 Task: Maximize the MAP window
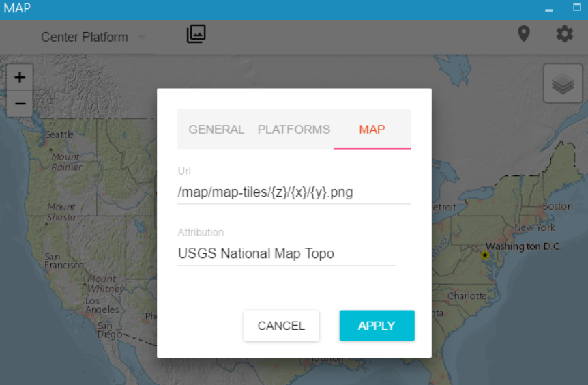[577, 8]
